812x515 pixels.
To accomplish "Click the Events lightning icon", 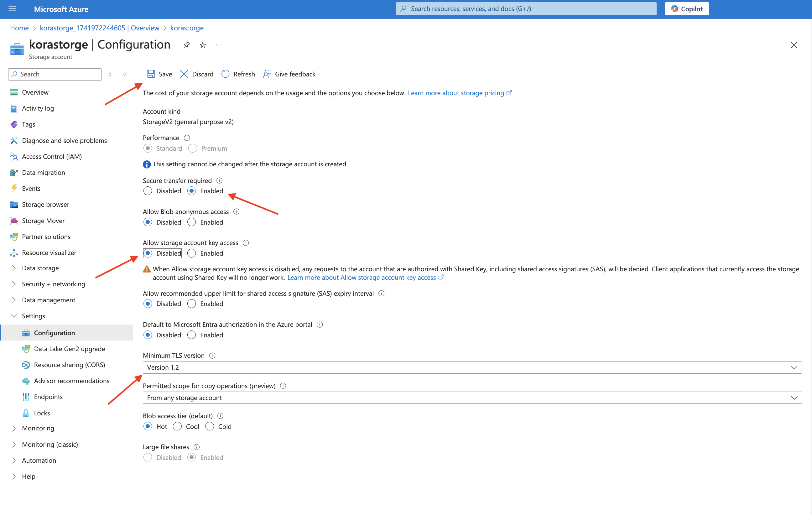I will pos(14,189).
